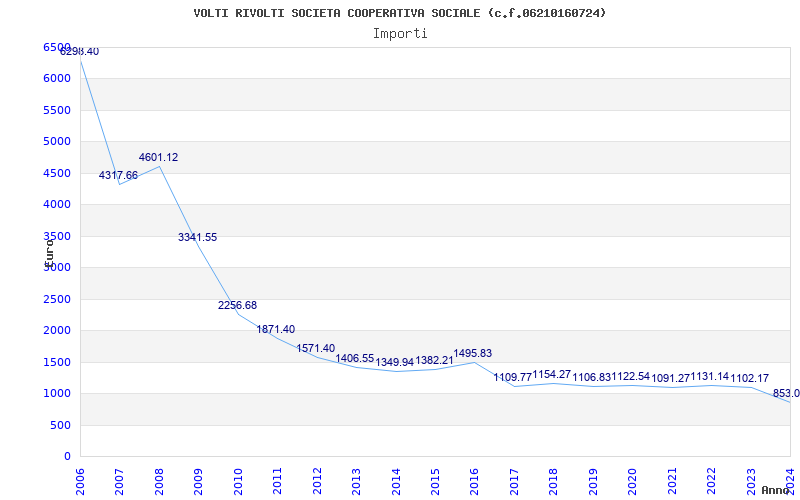Select the data label 1102.17

(x=749, y=379)
